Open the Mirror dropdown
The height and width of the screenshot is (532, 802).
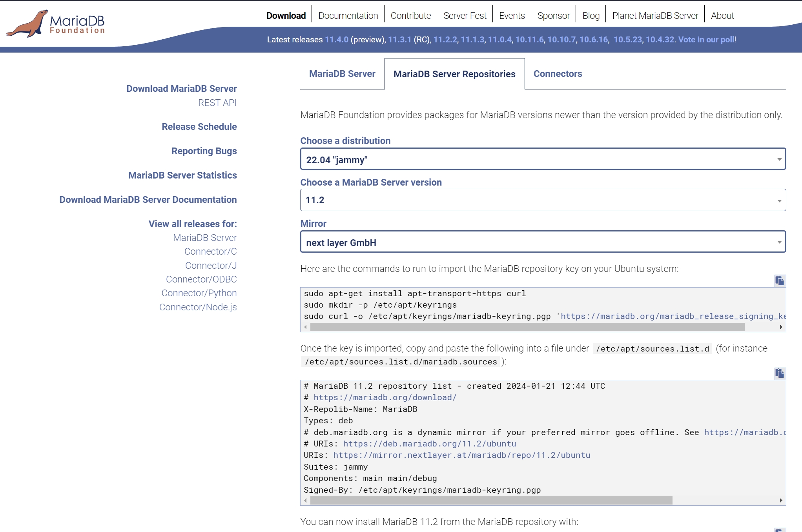(543, 242)
